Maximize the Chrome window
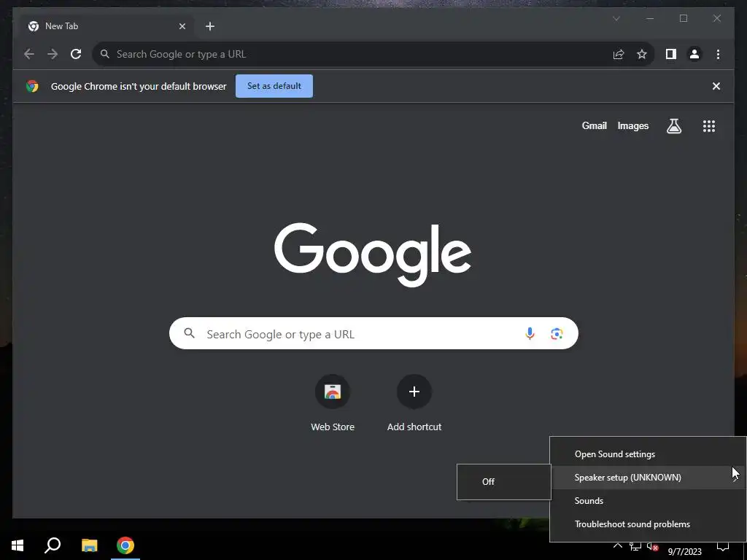The image size is (747, 560). coord(683,18)
